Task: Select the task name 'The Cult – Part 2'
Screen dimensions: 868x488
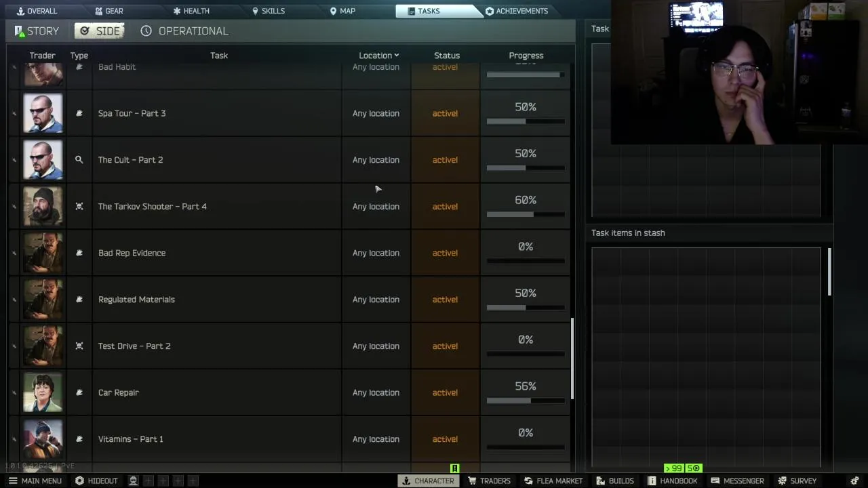Action: (x=130, y=160)
